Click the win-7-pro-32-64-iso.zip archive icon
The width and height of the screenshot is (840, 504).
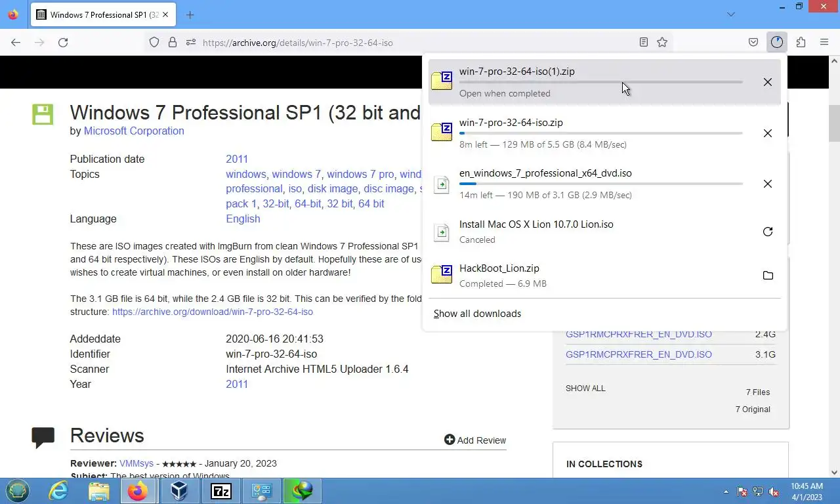click(442, 132)
